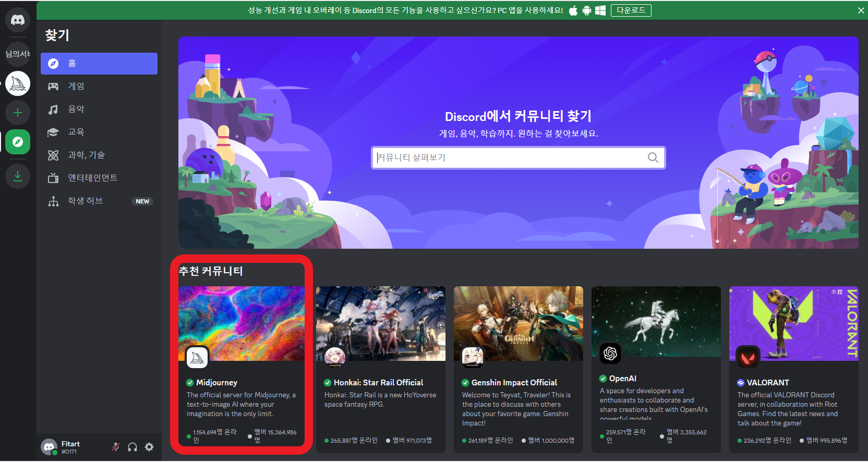Click the 다운로드 button in top banner
Image resolution: width=868 pixels, height=462 pixels.
point(631,10)
